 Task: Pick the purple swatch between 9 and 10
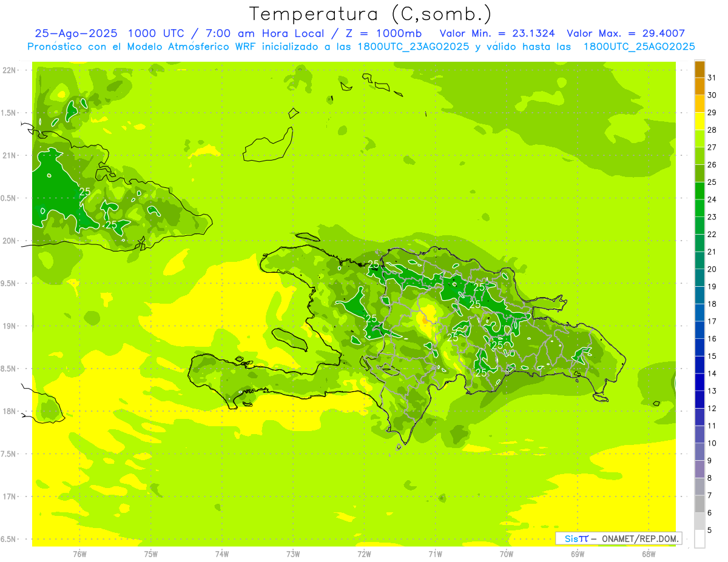699,452
